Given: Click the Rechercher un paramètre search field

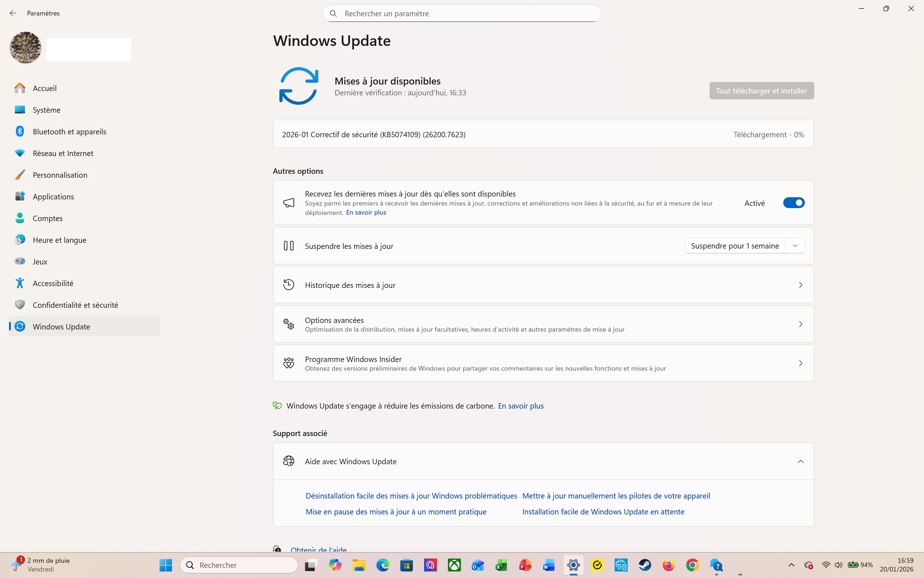Looking at the screenshot, I should point(462,13).
